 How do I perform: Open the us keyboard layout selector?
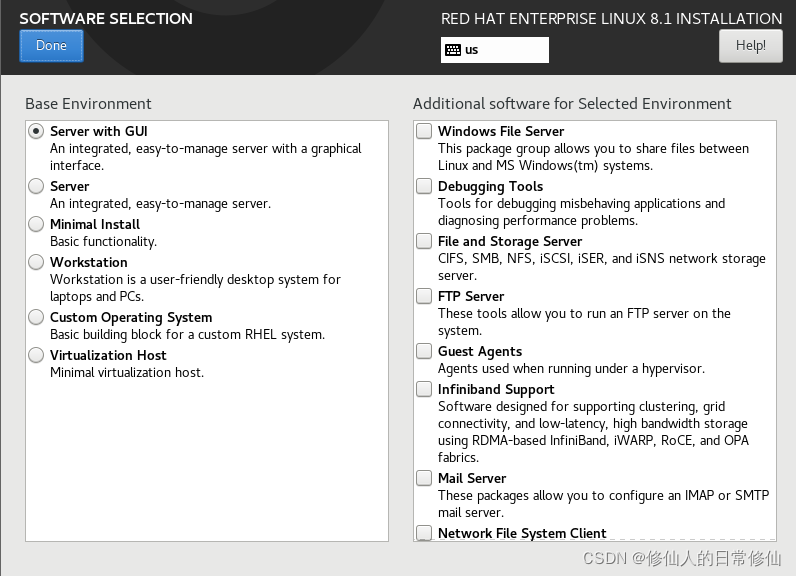pyautogui.click(x=494, y=50)
